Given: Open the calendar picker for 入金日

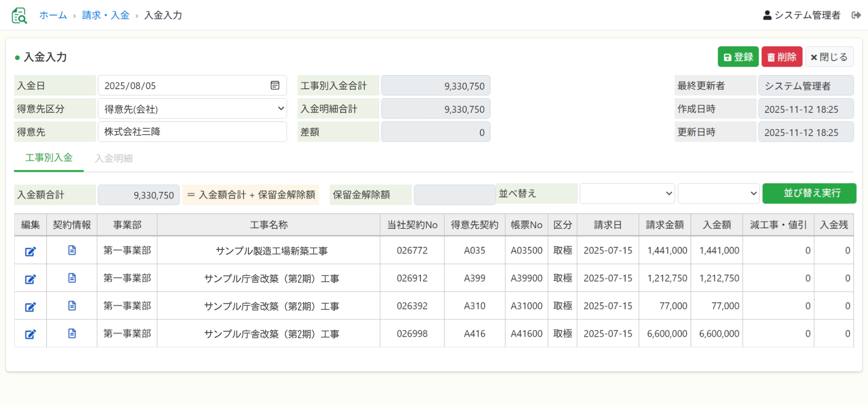Looking at the screenshot, I should coord(275,86).
